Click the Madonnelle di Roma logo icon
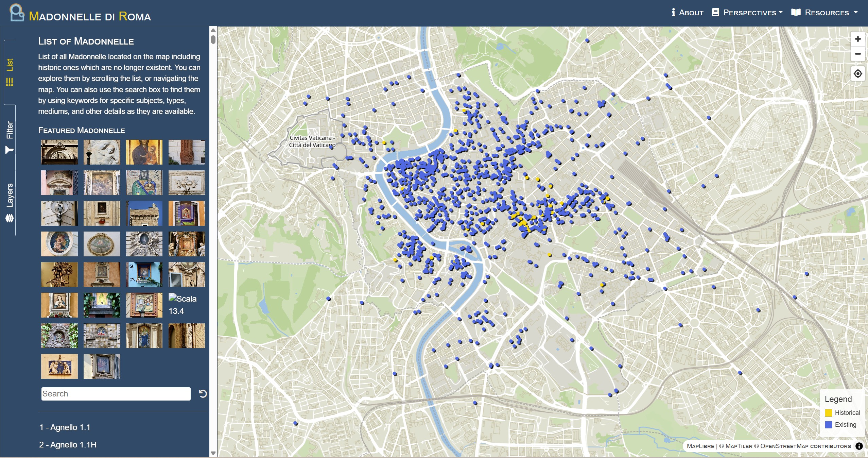 17,13
